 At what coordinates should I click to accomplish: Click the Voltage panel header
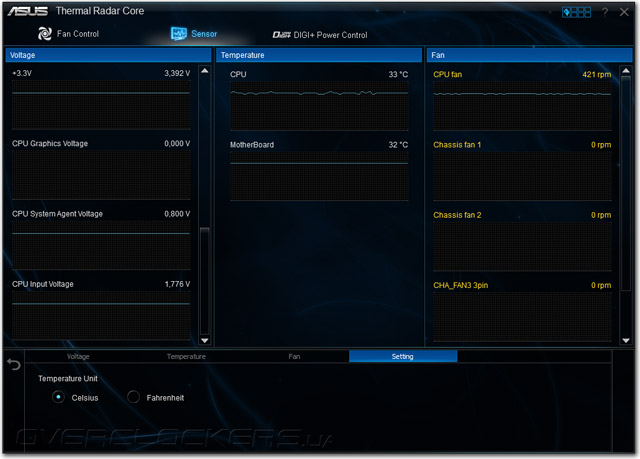(x=108, y=55)
